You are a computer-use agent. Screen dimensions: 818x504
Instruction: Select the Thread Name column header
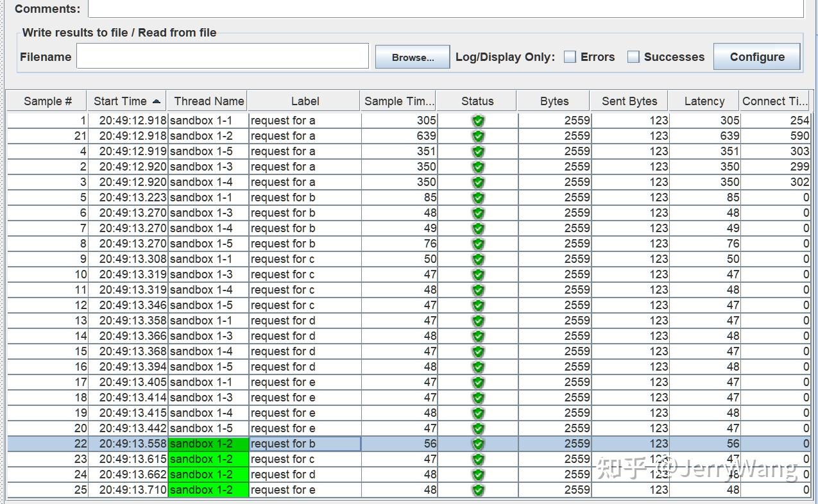[208, 101]
